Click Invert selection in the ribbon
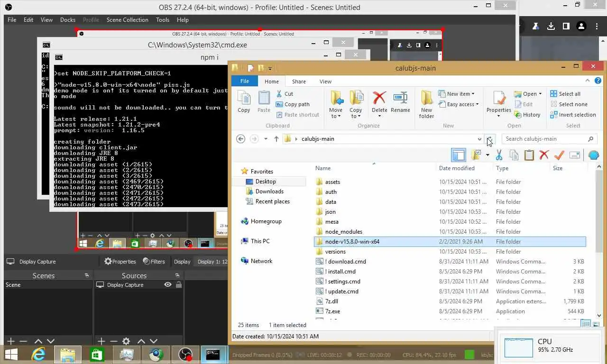Screen dimensions: 607x364 [x=573, y=115]
